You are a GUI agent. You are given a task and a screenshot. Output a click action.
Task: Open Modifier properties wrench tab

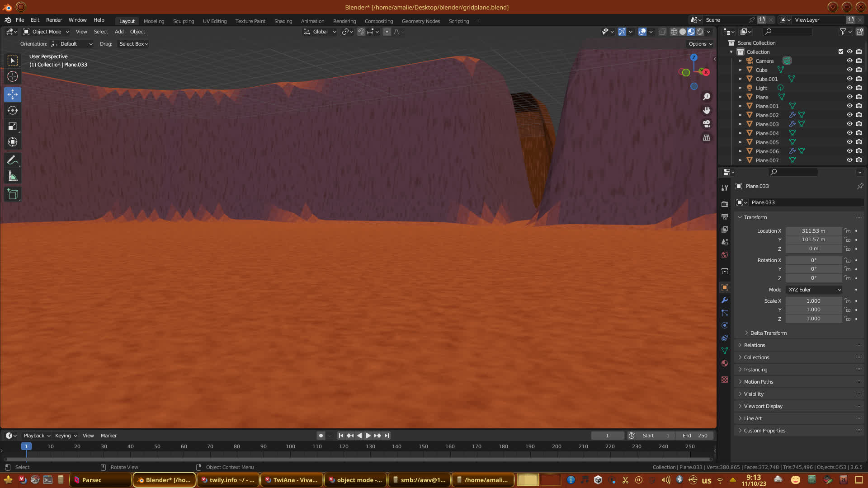tap(725, 300)
